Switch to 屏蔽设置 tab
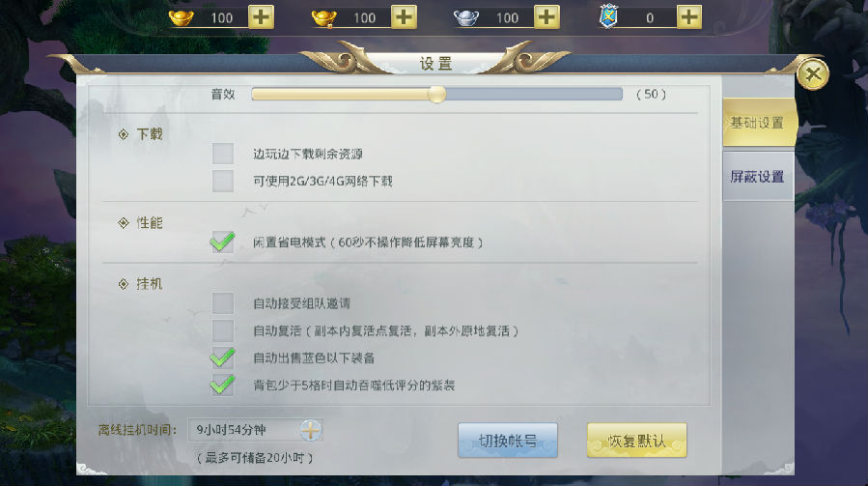868x486 pixels. pos(757,176)
